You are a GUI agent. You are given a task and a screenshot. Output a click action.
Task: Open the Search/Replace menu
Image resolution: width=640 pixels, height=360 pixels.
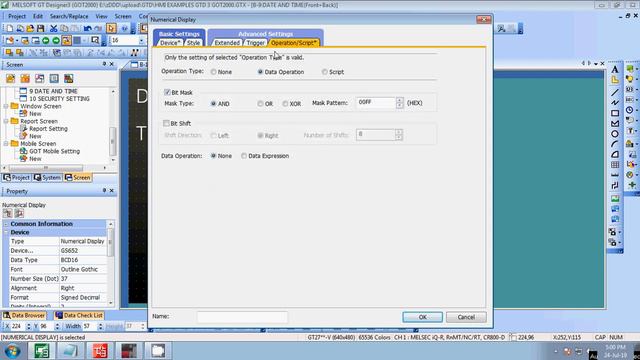point(69,16)
